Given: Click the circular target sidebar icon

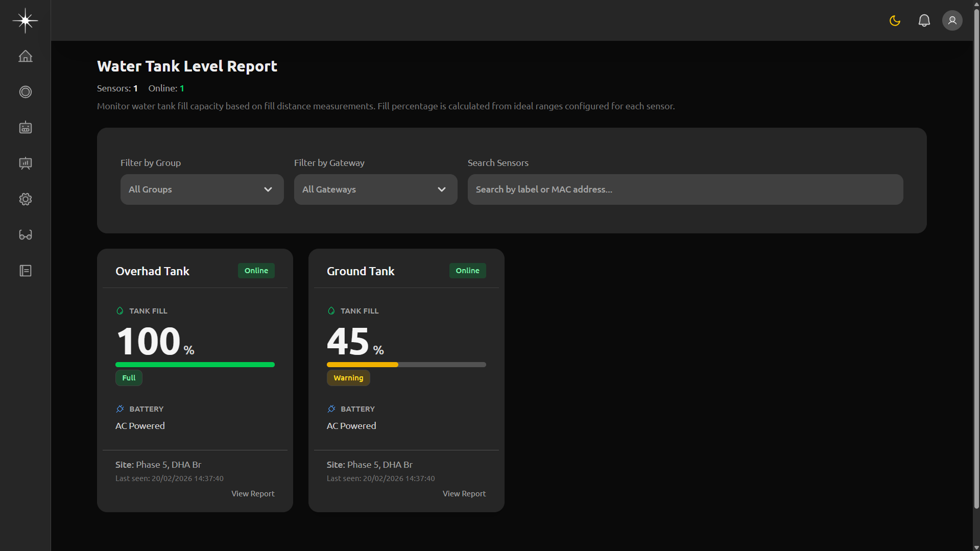Looking at the screenshot, I should point(25,92).
